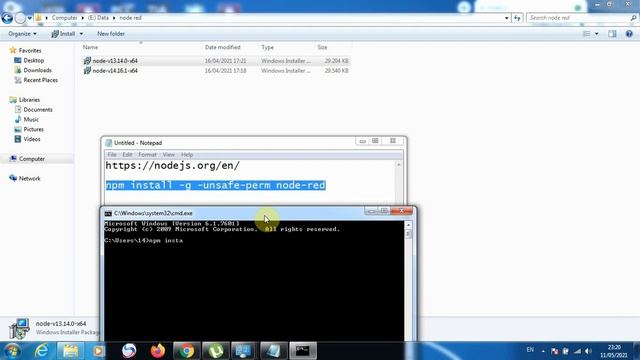Open Firefox from the taskbar
Screen dimensions: 640x360
(x=158, y=351)
